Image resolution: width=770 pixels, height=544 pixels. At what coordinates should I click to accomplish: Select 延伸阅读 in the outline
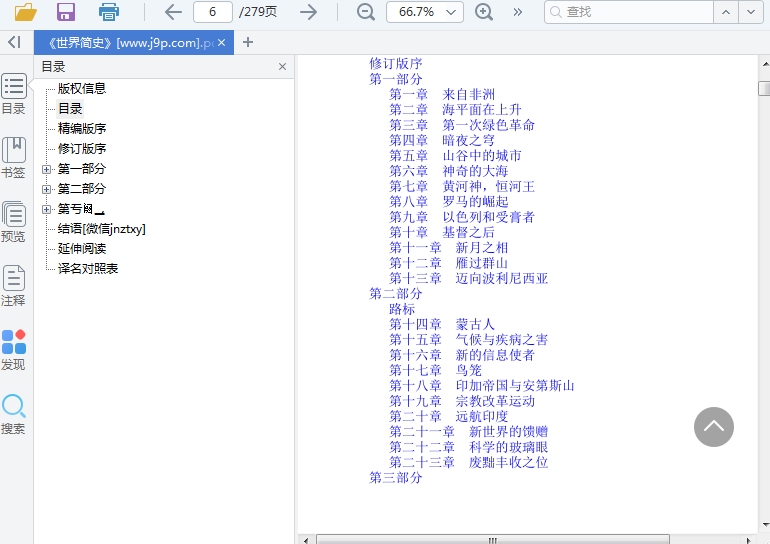(x=82, y=249)
